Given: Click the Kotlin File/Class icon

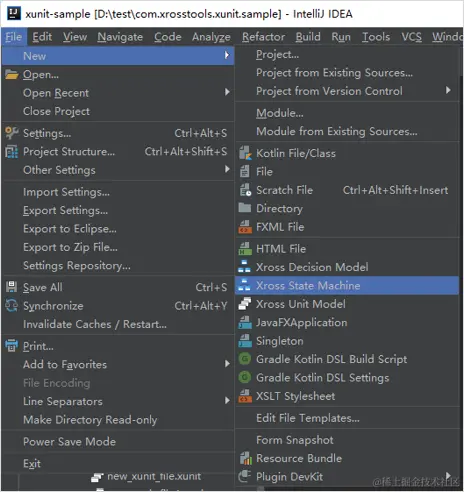Looking at the screenshot, I should click(x=245, y=153).
